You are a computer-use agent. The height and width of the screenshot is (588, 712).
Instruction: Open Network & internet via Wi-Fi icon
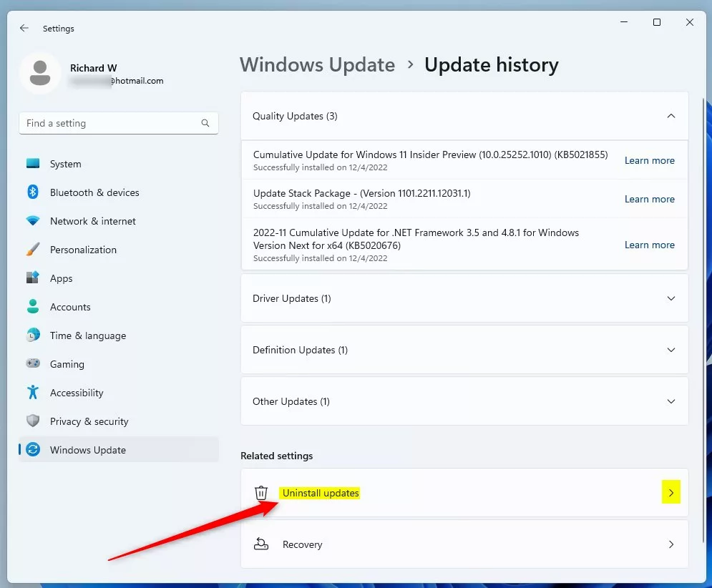33,221
